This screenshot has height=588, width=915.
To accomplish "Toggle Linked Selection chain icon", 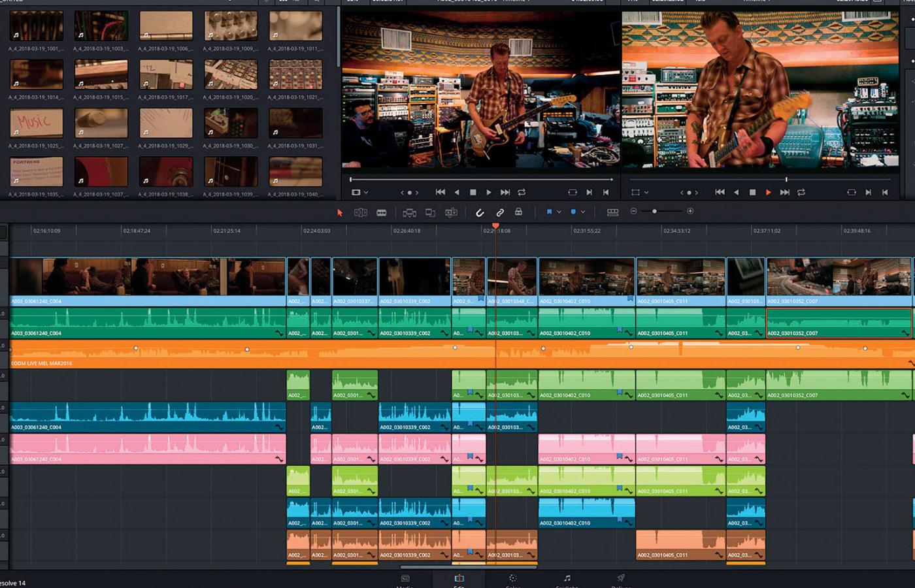I will [500, 212].
